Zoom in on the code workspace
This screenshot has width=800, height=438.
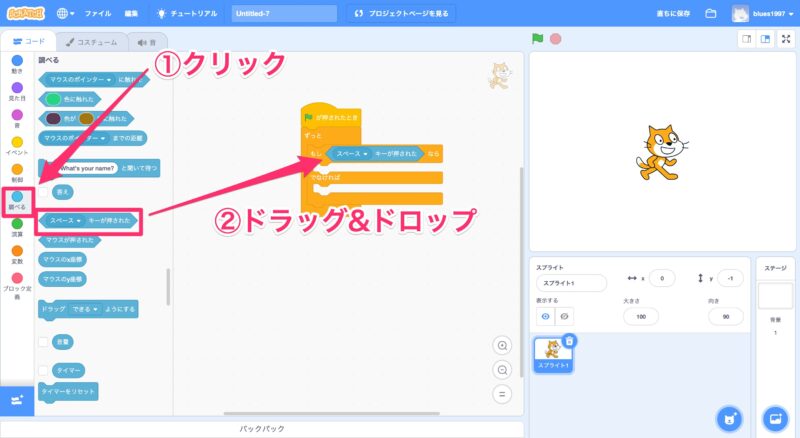click(502, 345)
